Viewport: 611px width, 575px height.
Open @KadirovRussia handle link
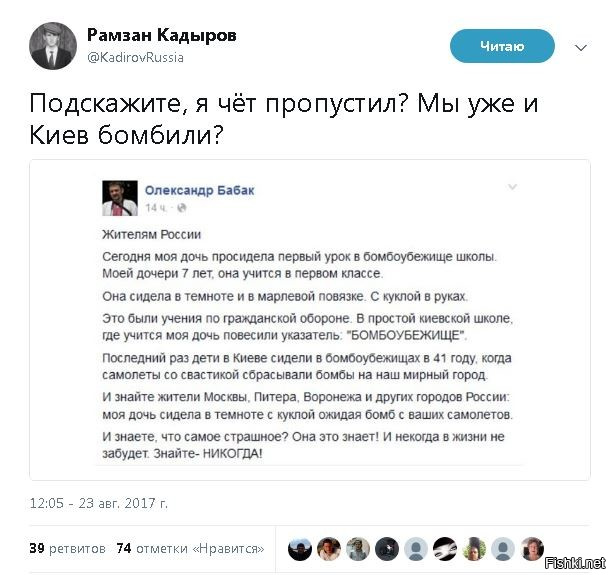pyautogui.click(x=135, y=58)
